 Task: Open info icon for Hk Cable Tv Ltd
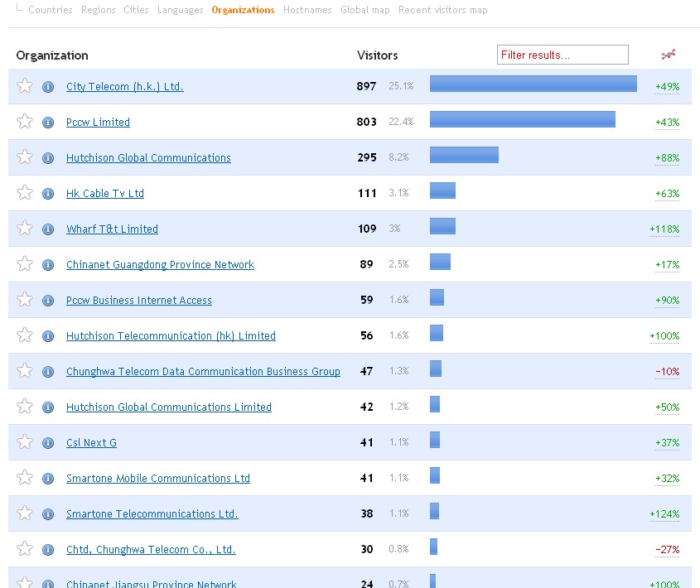click(48, 194)
